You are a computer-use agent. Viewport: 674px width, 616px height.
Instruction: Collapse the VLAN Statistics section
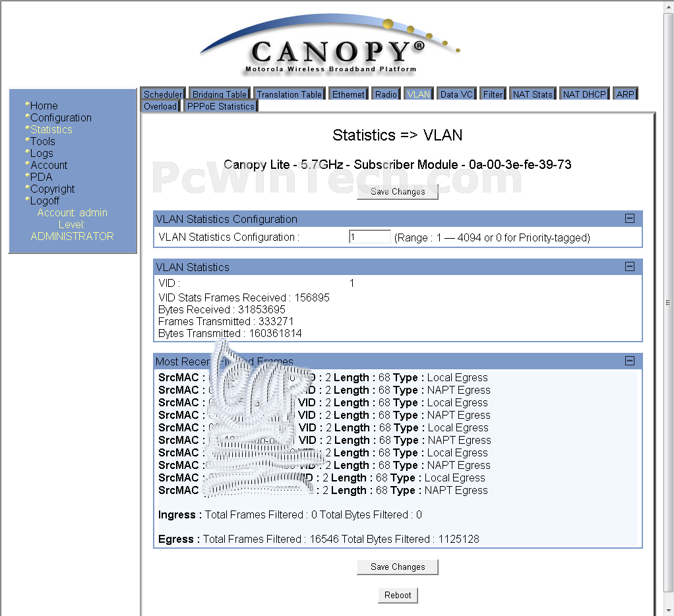point(629,266)
